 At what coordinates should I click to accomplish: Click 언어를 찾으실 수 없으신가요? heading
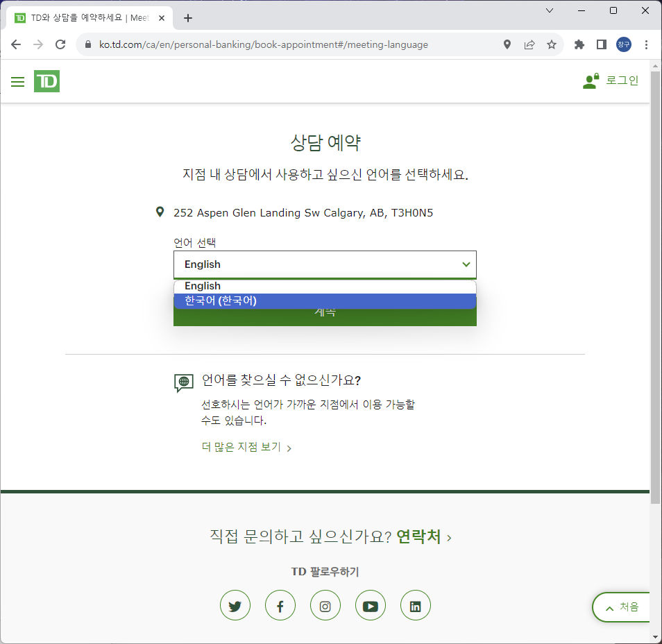281,380
